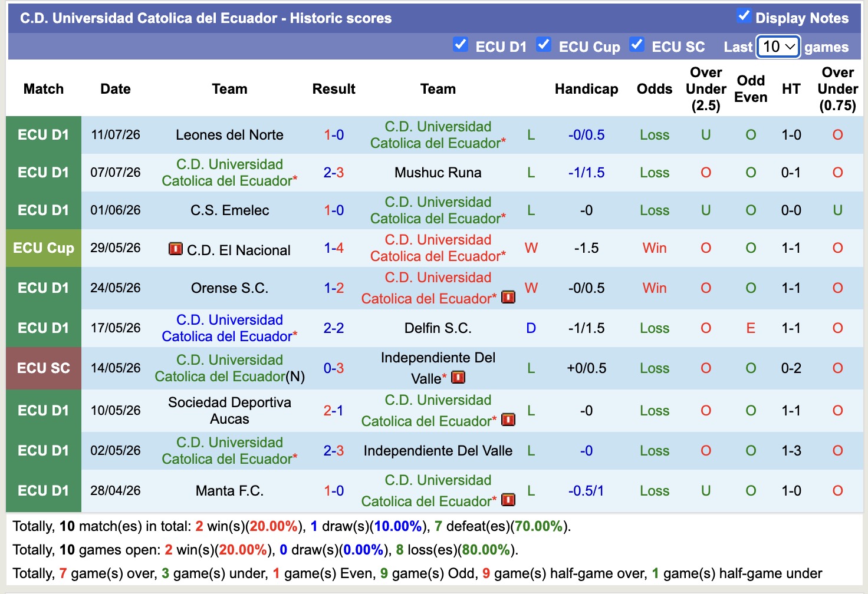Toggle the Display Notes checkbox
Screen dimensions: 868x594
click(x=744, y=16)
